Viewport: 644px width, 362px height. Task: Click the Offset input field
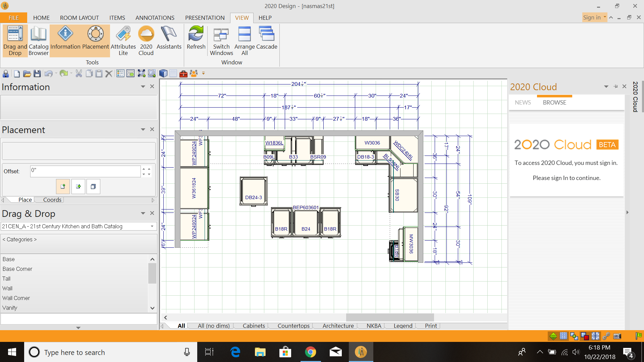click(85, 171)
